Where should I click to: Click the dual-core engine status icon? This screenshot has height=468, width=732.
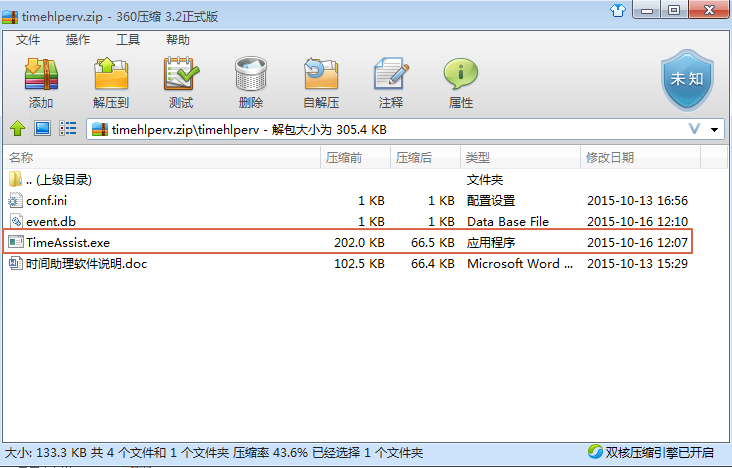[x=595, y=452]
